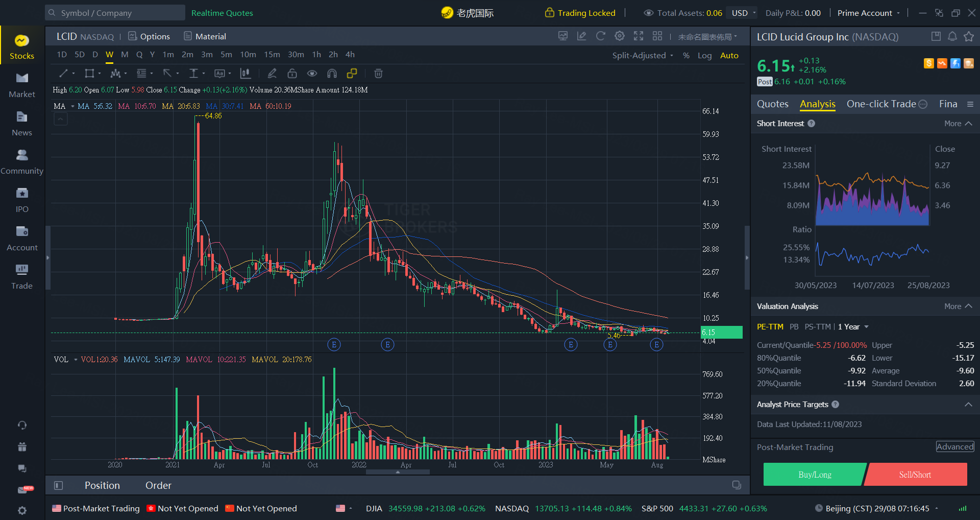Enter fullscreen chart mode
Image resolution: width=980 pixels, height=520 pixels.
[639, 36]
